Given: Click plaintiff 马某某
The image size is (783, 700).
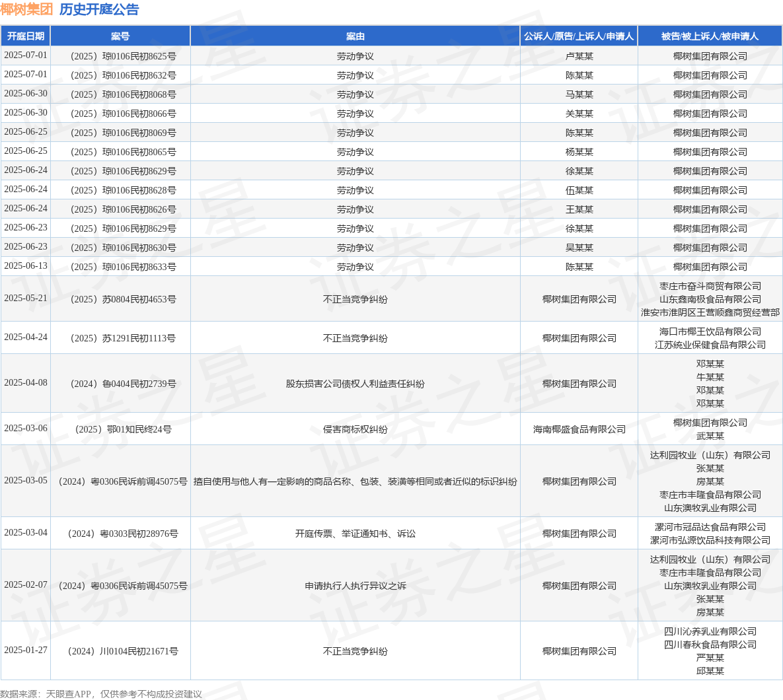Looking at the screenshot, I should coord(579,94).
